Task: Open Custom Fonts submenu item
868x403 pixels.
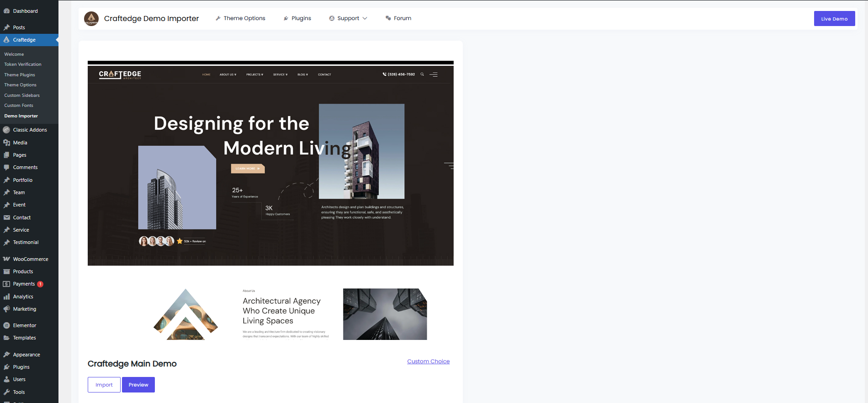Action: pos(19,106)
